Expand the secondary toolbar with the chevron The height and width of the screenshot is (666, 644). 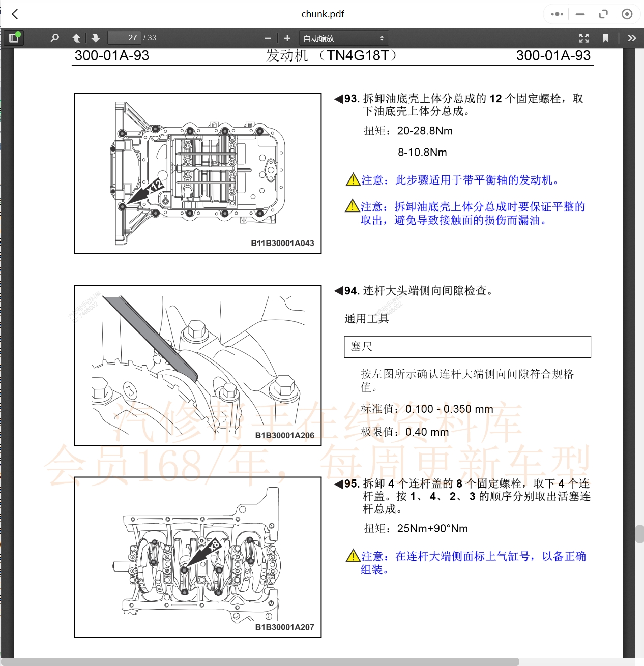(x=632, y=38)
